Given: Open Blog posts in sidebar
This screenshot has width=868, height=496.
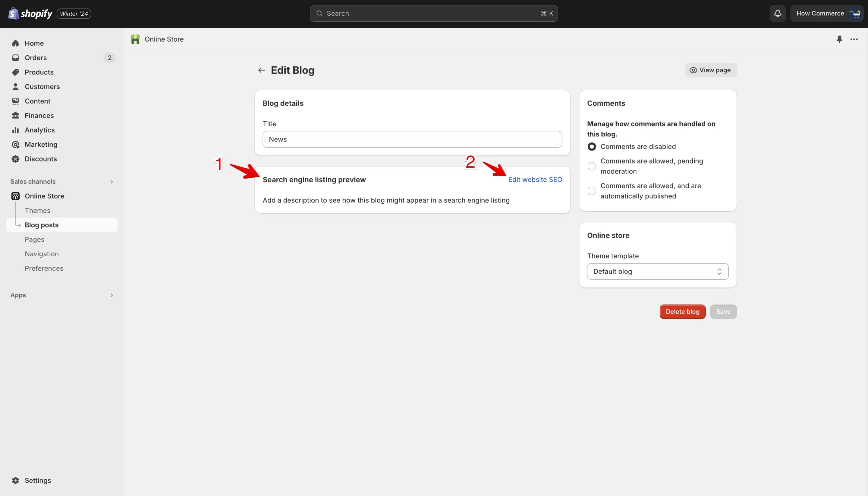Looking at the screenshot, I should pyautogui.click(x=62, y=225).
